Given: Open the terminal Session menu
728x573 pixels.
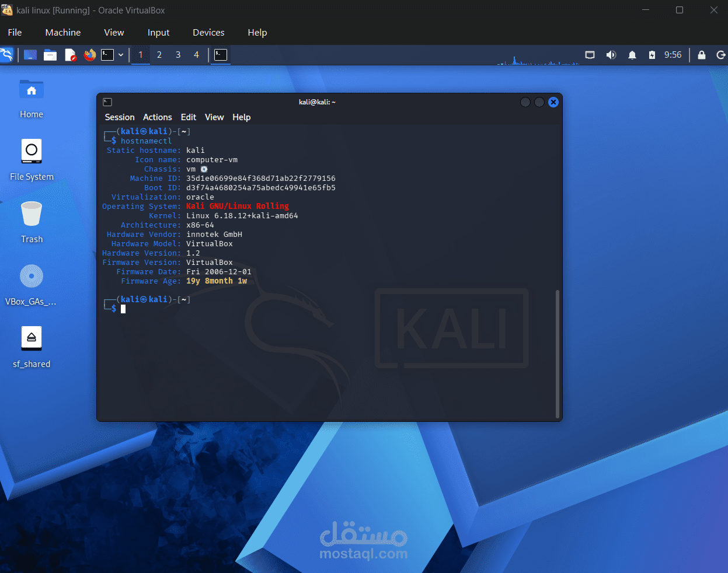Looking at the screenshot, I should (120, 117).
